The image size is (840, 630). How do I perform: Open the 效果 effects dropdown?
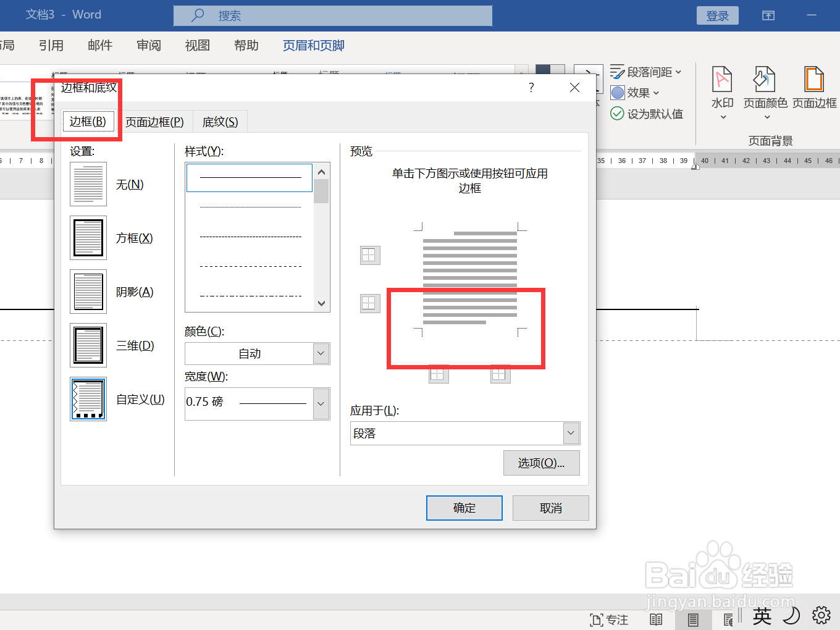point(635,93)
